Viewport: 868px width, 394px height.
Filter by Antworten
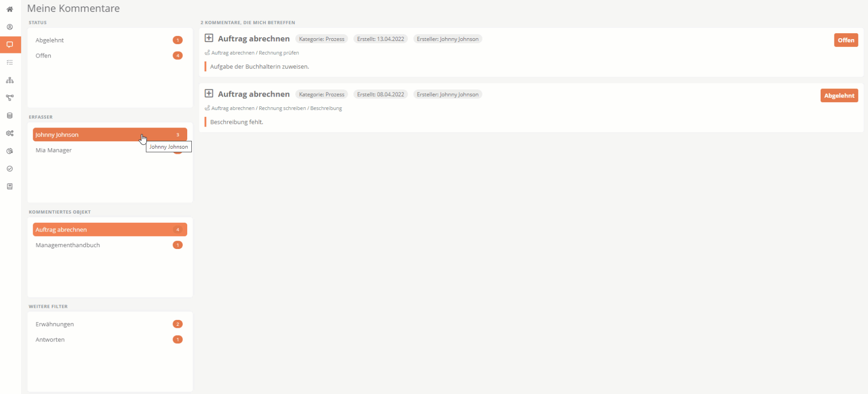coord(110,340)
